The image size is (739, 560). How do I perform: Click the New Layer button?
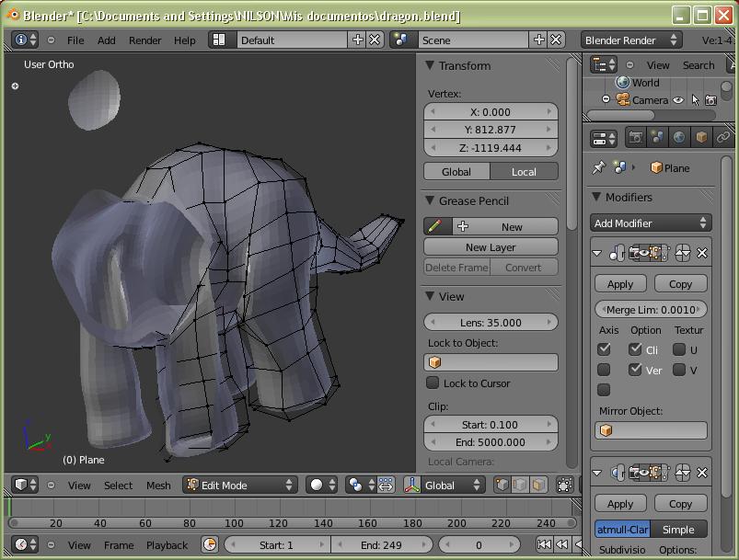[491, 247]
